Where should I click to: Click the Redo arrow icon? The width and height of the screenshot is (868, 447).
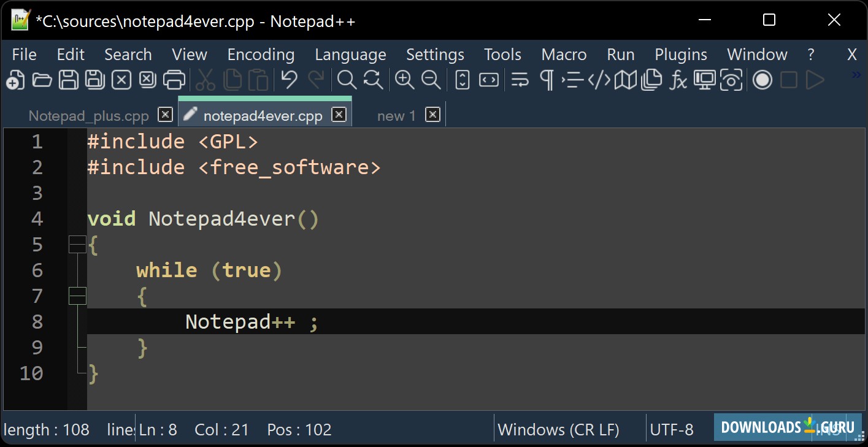pos(316,80)
